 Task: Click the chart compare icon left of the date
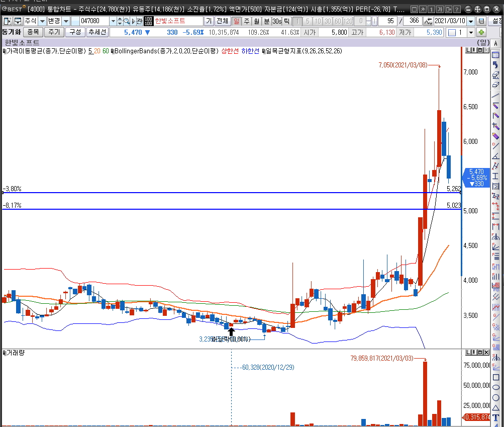[428, 21]
